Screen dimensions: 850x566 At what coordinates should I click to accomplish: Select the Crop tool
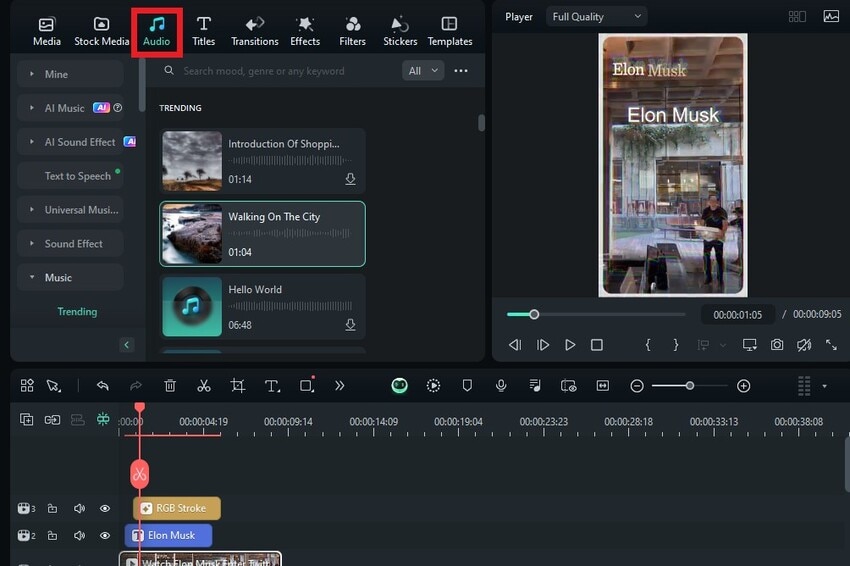pos(237,385)
